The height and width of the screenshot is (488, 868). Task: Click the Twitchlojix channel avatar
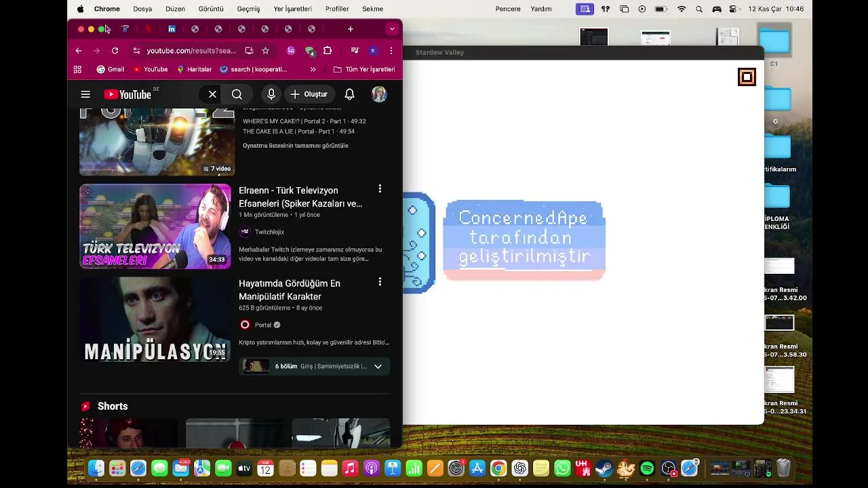(245, 232)
